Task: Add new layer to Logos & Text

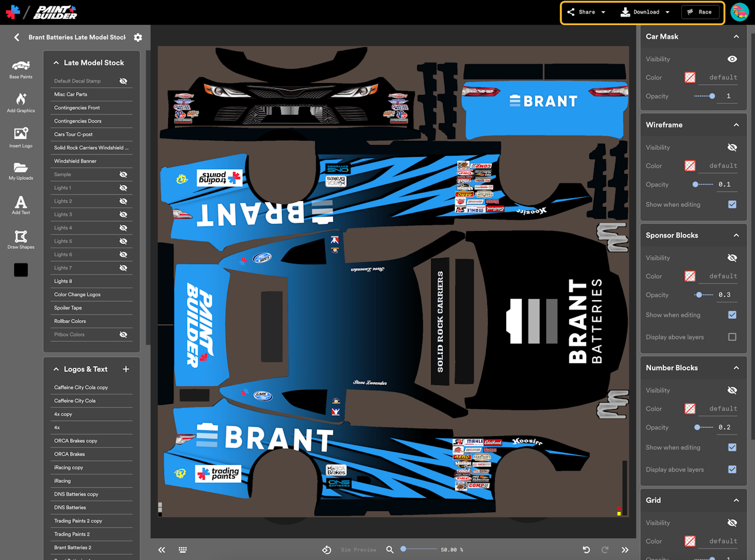Action: coord(126,369)
